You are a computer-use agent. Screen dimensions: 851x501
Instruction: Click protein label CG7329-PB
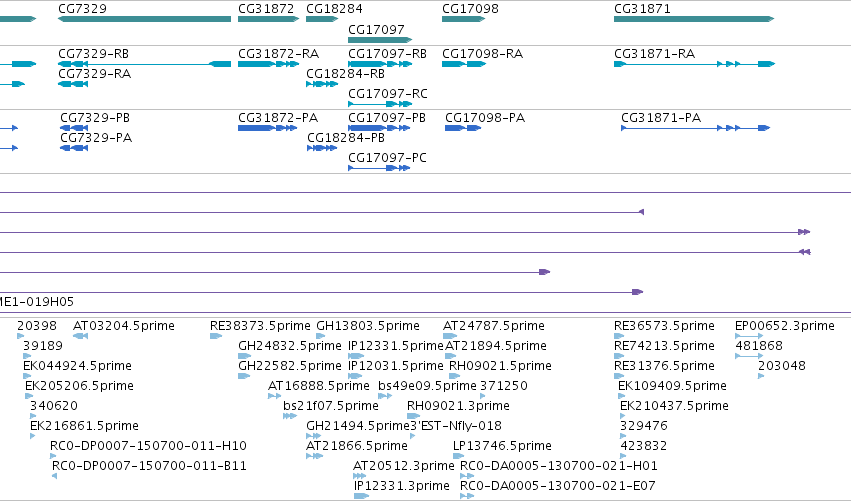tap(95, 118)
